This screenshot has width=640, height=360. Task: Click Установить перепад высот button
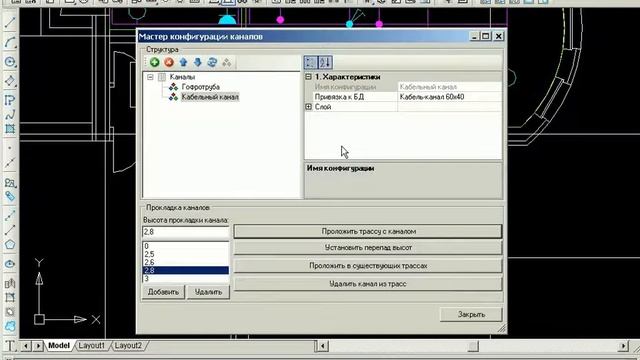[368, 248]
